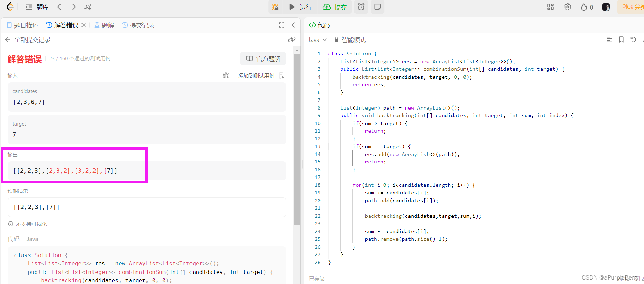Open 官方题解 button
This screenshot has width=644, height=284.
[x=263, y=58]
